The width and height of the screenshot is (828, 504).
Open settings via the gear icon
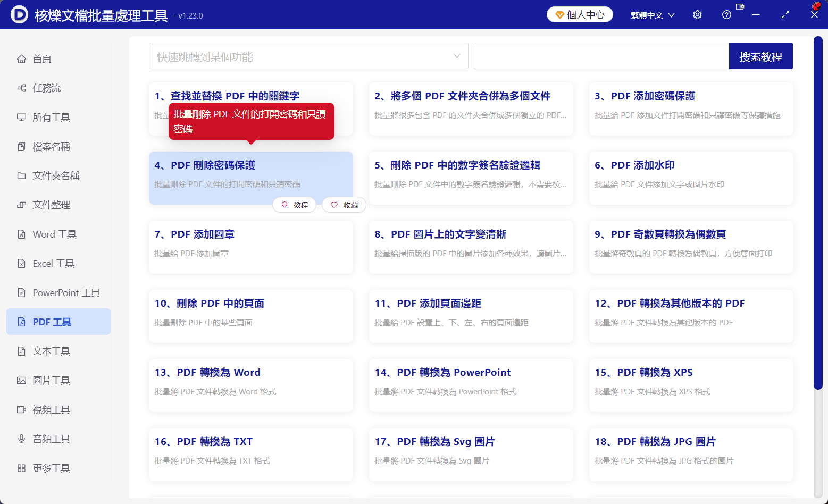click(x=697, y=15)
